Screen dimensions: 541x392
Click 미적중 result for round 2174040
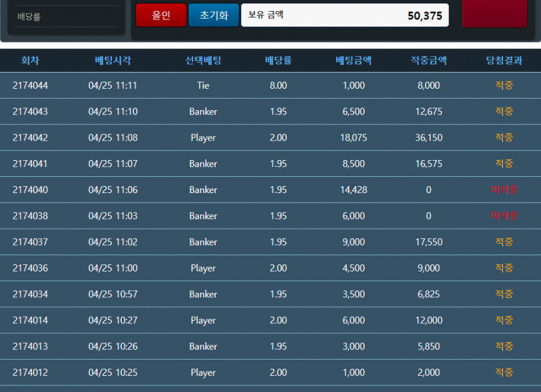503,190
